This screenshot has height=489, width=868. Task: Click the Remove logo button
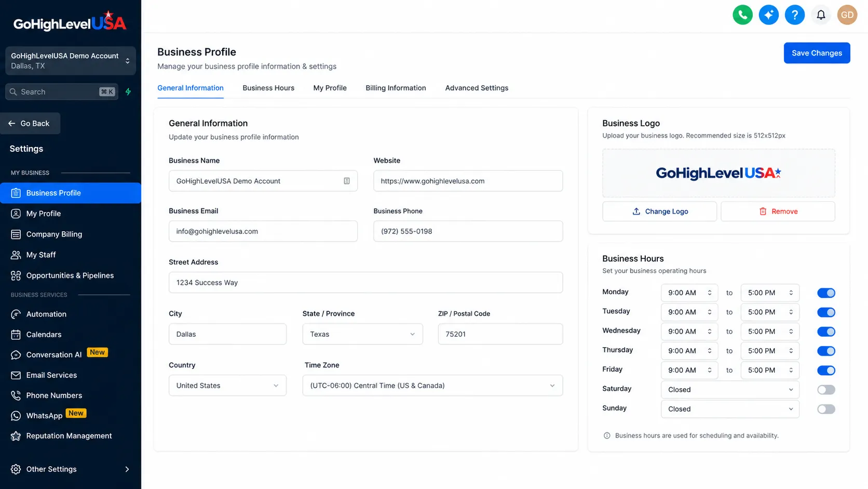click(778, 212)
